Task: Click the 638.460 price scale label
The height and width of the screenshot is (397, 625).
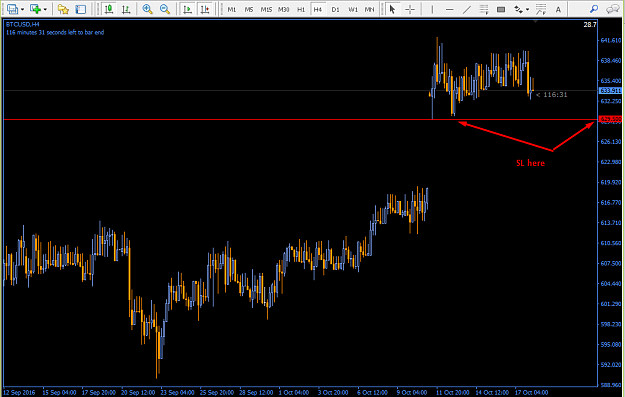Action: coord(610,61)
